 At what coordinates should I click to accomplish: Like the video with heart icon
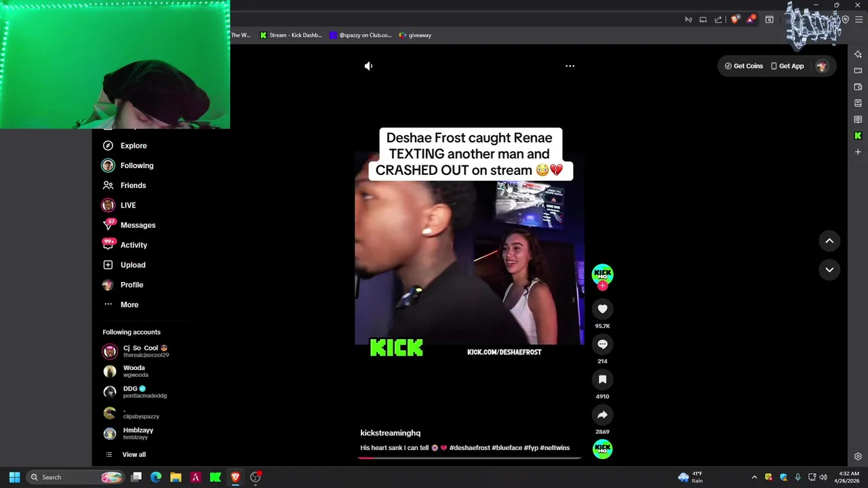click(x=602, y=309)
